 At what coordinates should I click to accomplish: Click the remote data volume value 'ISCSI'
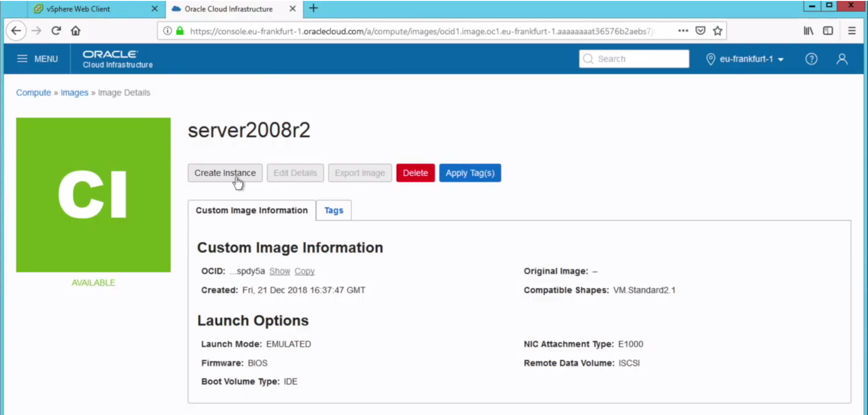pyautogui.click(x=629, y=363)
